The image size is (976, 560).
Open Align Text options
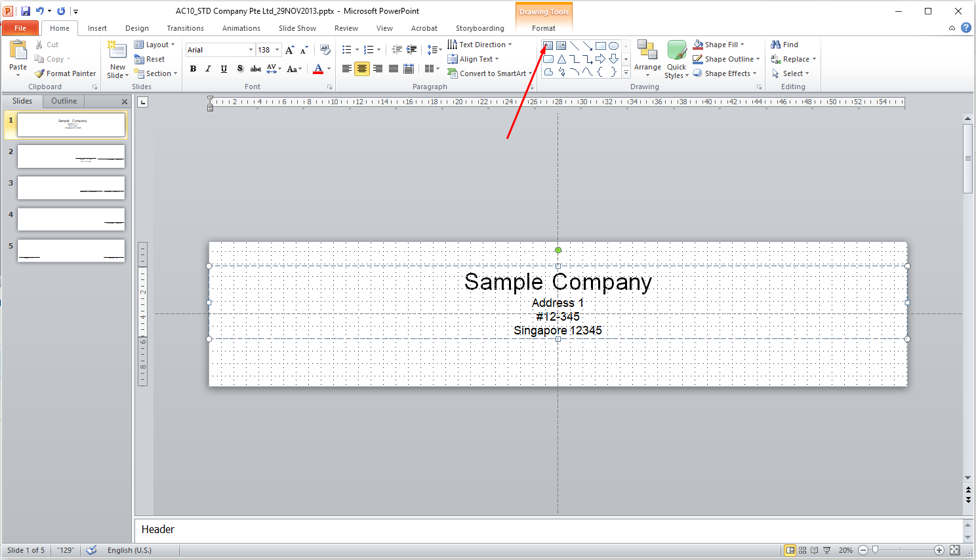[473, 59]
